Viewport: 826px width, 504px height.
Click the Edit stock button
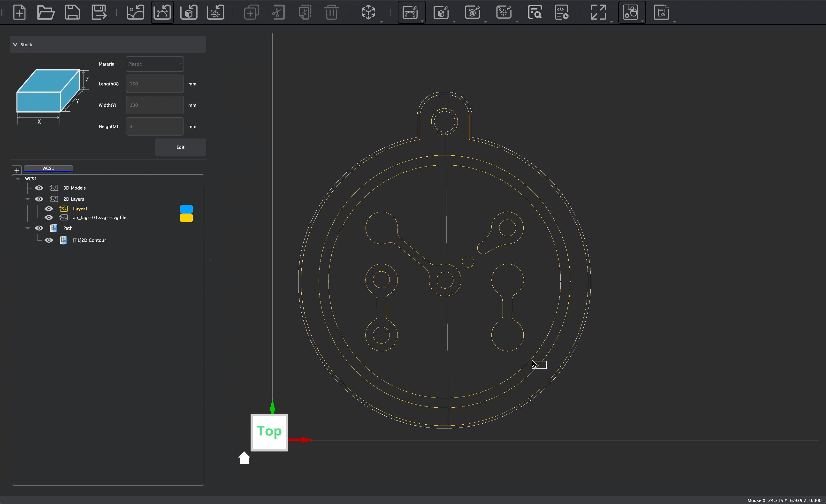[x=180, y=147]
